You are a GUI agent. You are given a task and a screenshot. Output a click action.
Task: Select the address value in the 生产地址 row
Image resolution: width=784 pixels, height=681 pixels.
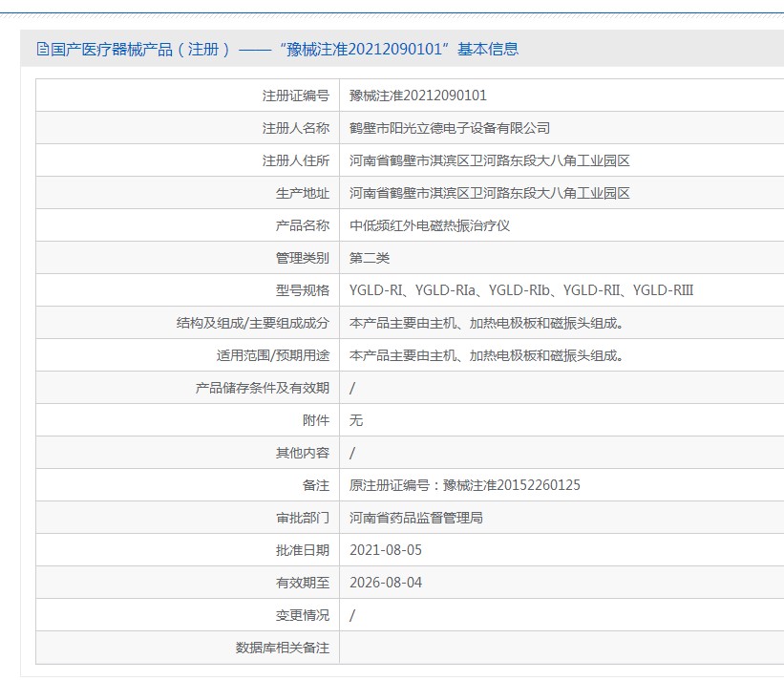[490, 193]
